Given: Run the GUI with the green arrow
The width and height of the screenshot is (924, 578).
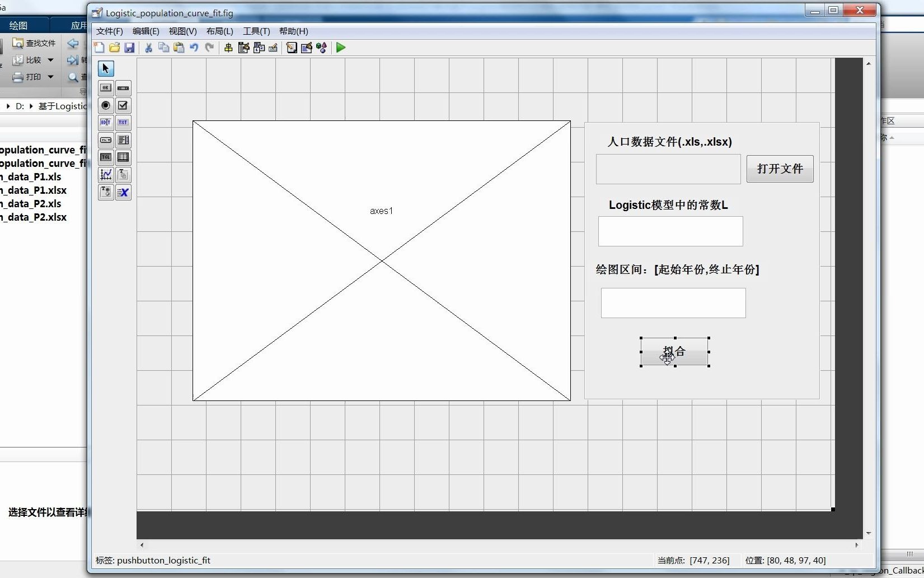Looking at the screenshot, I should 340,48.
